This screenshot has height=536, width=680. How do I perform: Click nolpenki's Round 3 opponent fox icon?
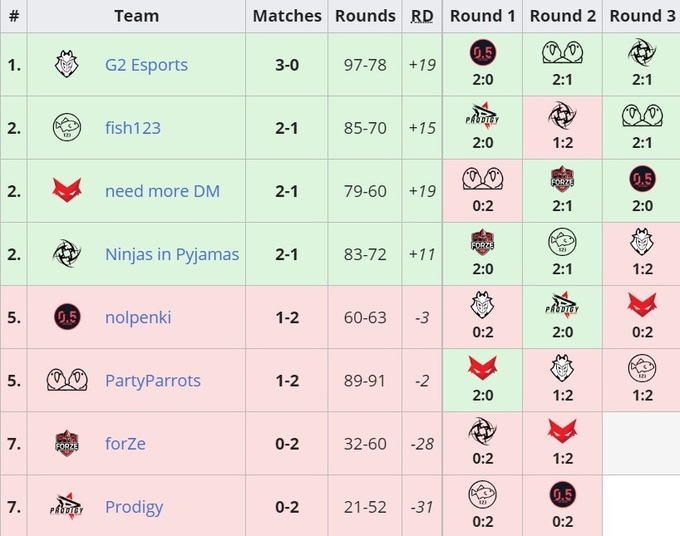[x=642, y=304]
